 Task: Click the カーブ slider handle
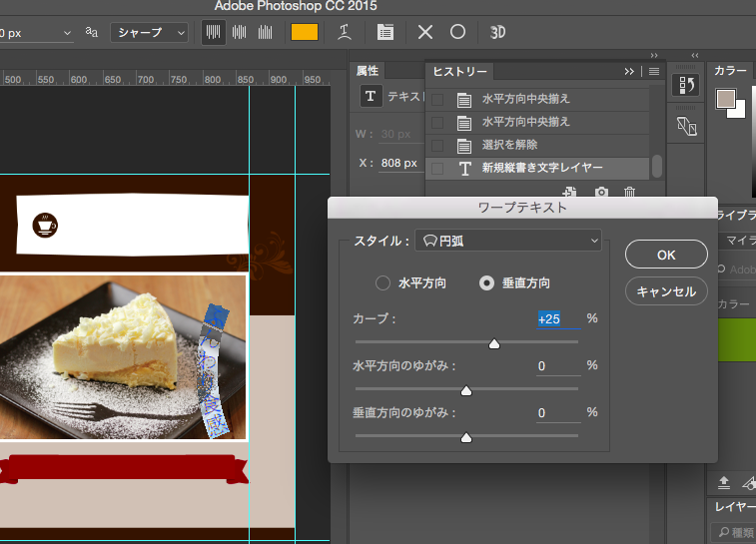(x=493, y=343)
